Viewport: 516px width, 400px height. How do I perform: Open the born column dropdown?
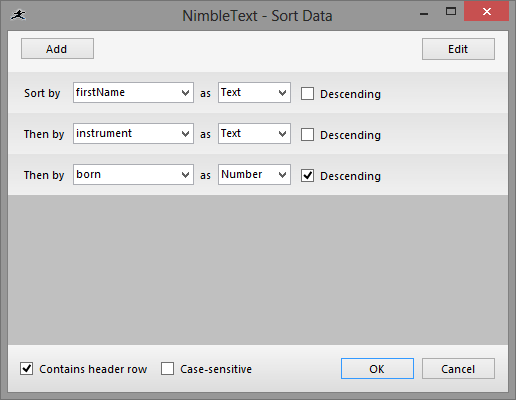tap(133, 174)
